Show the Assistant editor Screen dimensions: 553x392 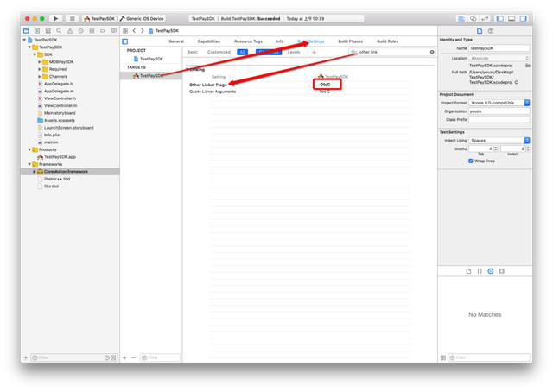tap(474, 19)
